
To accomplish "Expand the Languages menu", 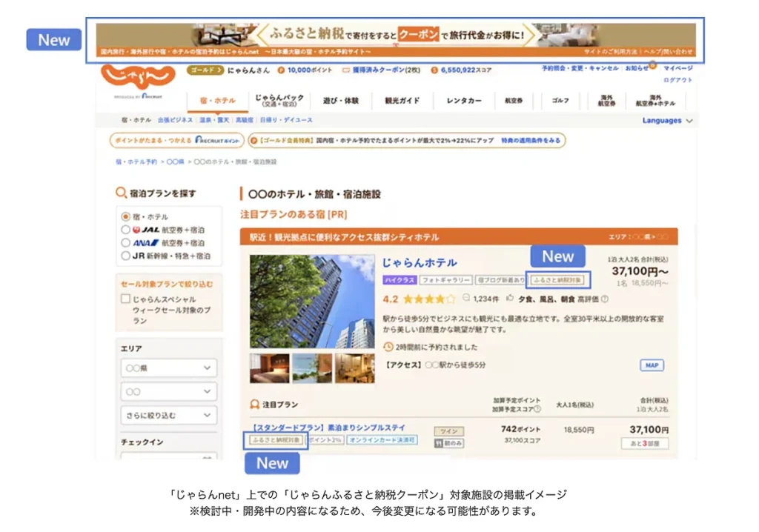I will point(668,121).
